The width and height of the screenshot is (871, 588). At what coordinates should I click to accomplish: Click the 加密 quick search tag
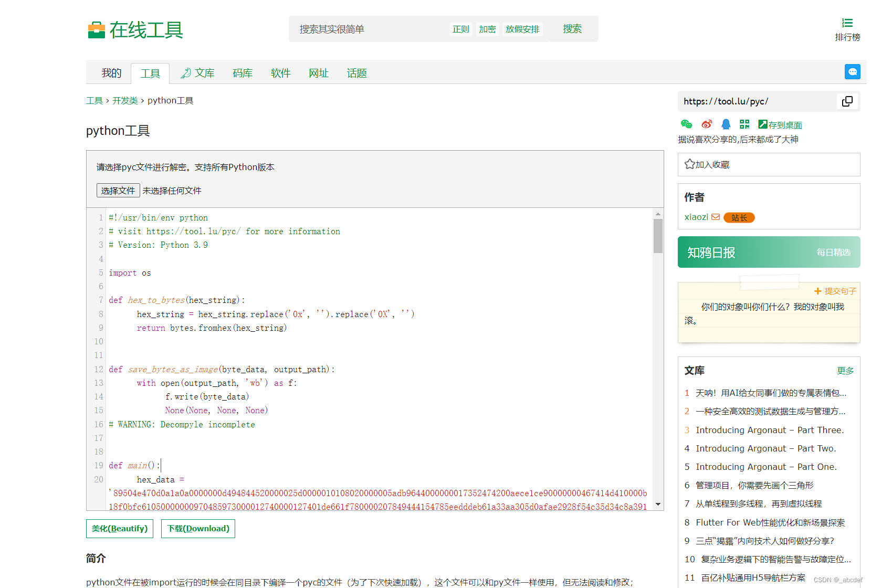coord(487,29)
